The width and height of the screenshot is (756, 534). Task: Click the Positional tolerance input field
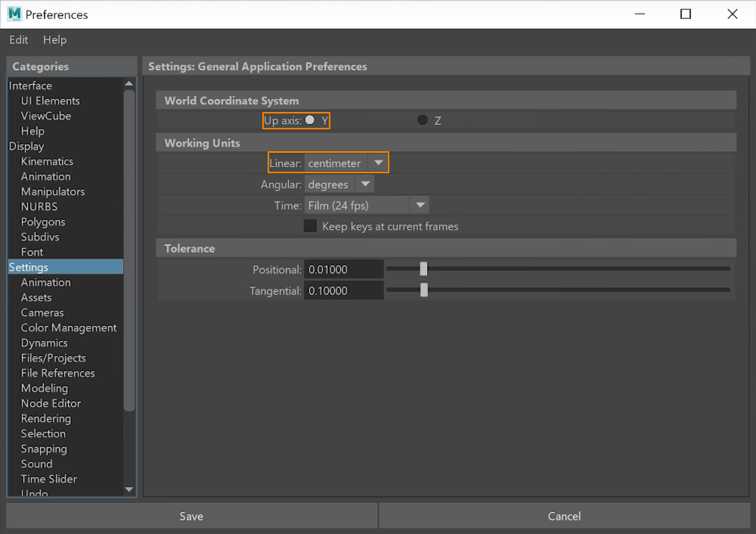click(x=344, y=269)
